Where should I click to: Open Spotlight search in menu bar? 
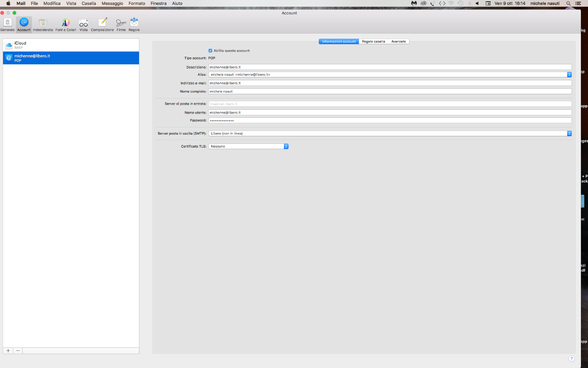coord(568,3)
